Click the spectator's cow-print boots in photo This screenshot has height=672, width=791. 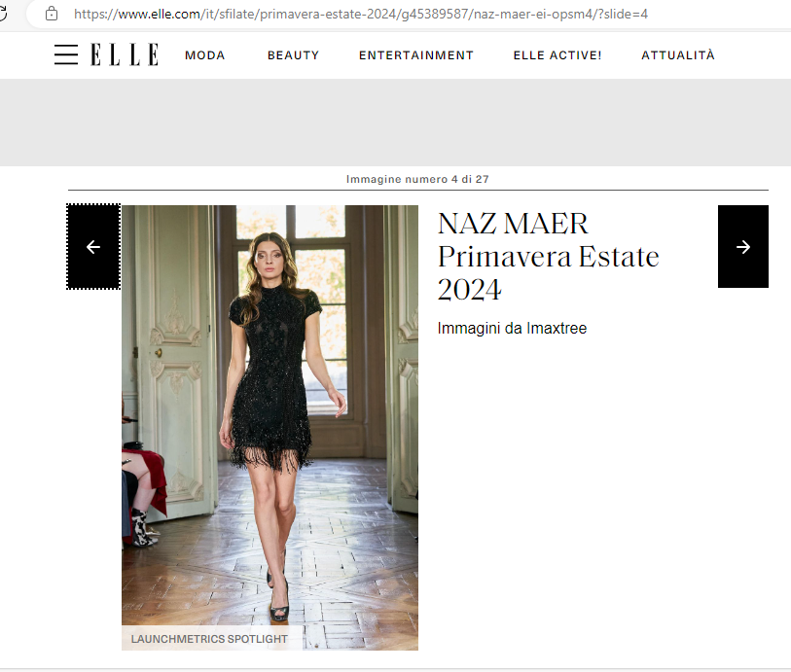(142, 528)
